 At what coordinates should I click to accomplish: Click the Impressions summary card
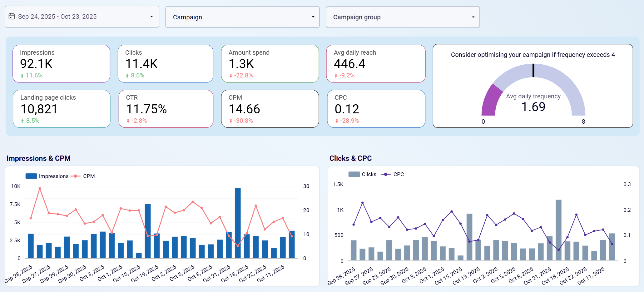coord(61,63)
